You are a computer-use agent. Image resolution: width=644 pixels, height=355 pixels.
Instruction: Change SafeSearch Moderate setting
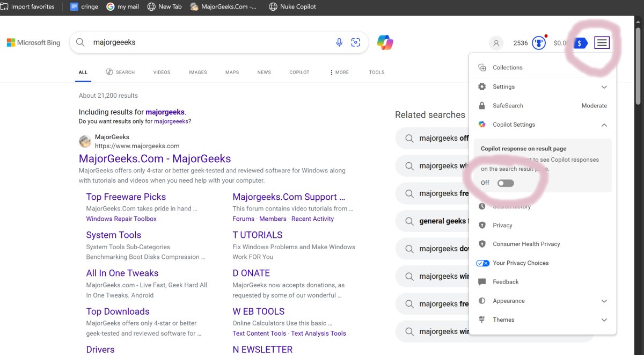pos(594,106)
